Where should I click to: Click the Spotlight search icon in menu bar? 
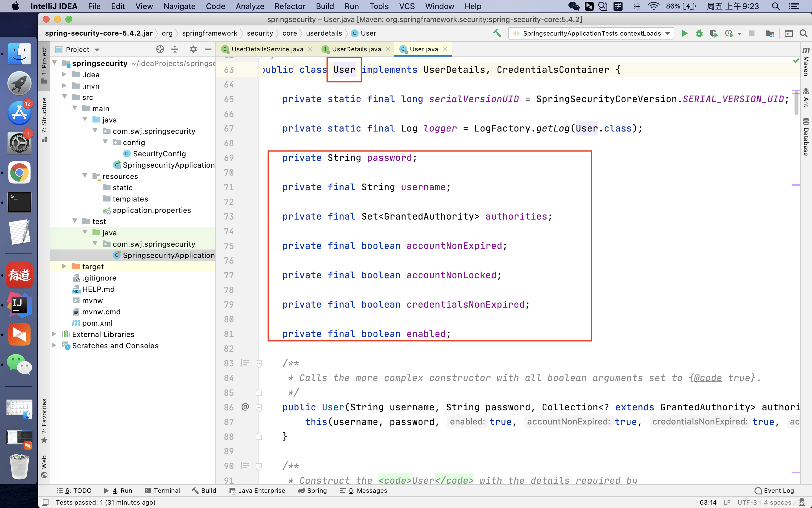775,6
